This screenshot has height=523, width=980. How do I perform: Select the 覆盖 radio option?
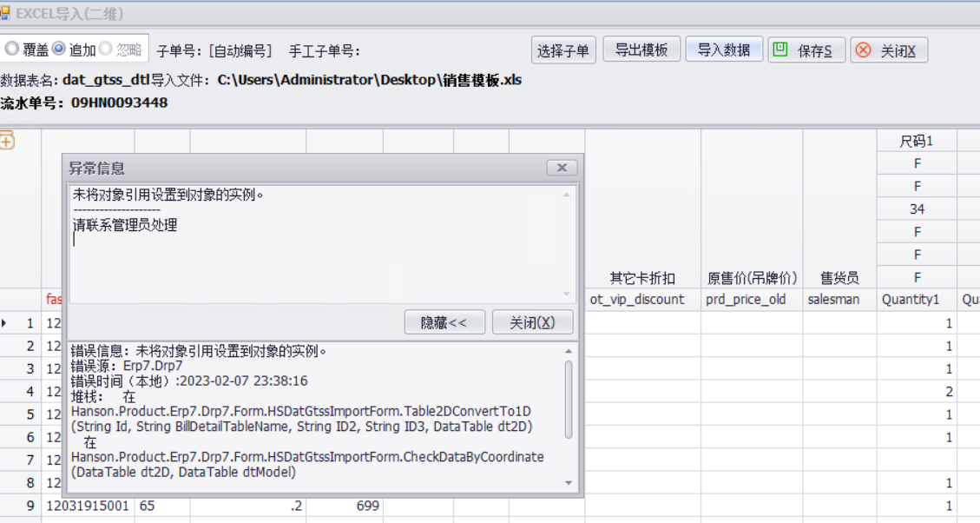pos(12,50)
